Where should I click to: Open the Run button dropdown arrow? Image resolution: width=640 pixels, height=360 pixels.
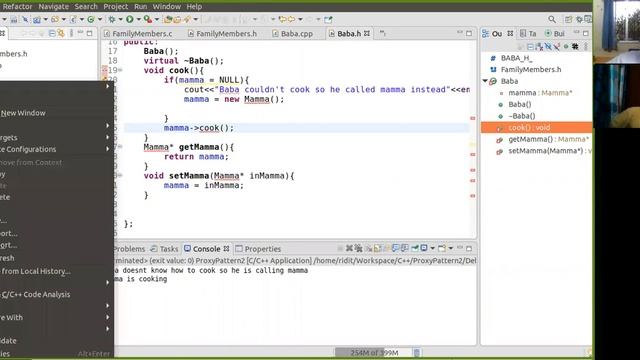click(139, 19)
